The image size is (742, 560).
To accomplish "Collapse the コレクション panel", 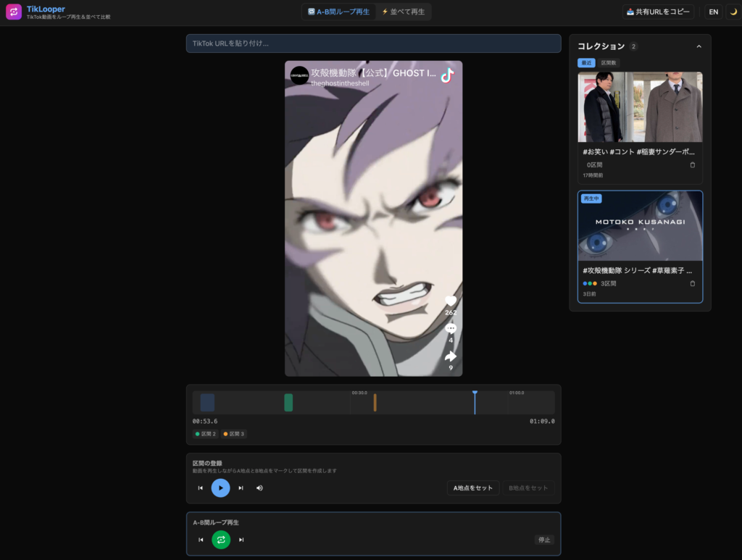I will [699, 46].
